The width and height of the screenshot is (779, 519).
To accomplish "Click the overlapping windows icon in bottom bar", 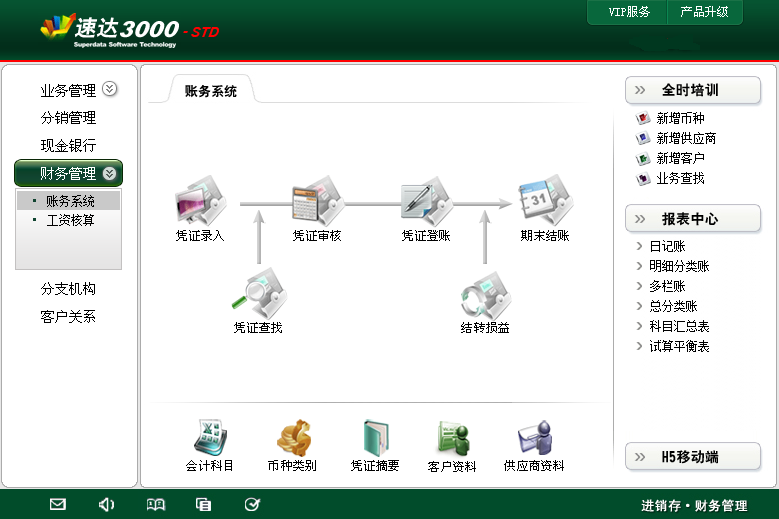I will point(203,505).
